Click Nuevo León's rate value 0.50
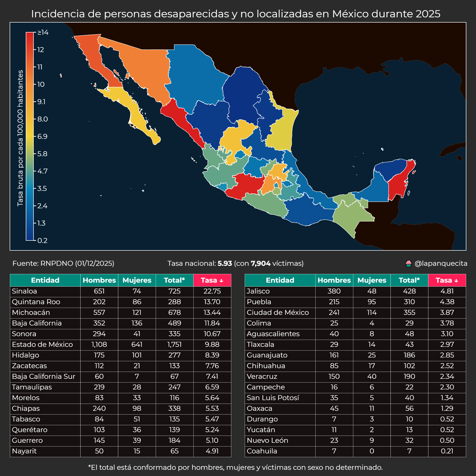Viewport: 476px width, 476px height. pyautogui.click(x=447, y=440)
